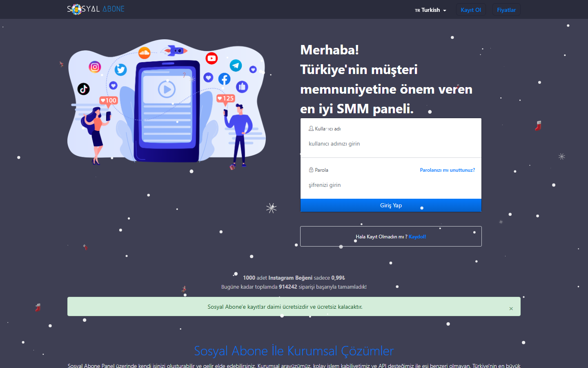Click the Kaydol! link
Screen dimensions: 588x368
coord(417,236)
